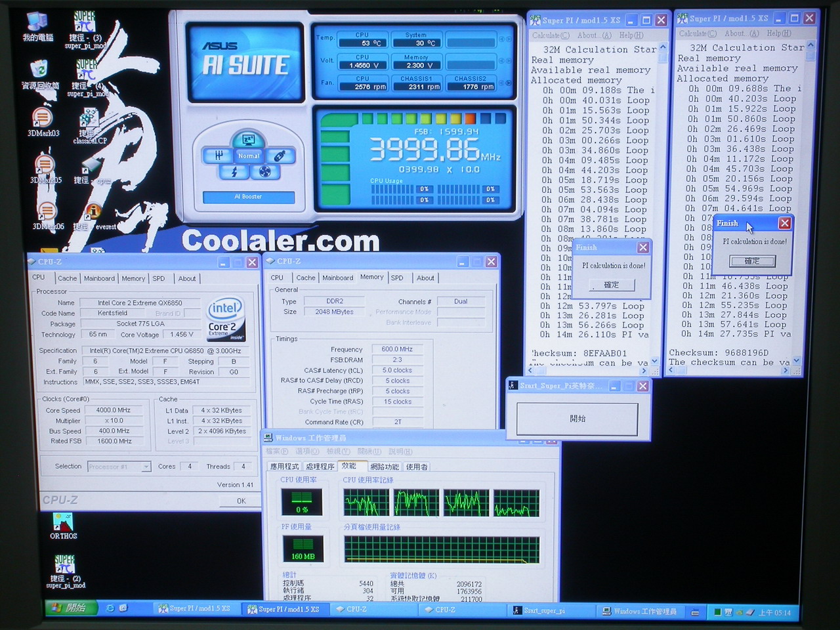Select the classical.CP desktop shortcut
Viewport: 840px width, 630px height.
(x=89, y=126)
